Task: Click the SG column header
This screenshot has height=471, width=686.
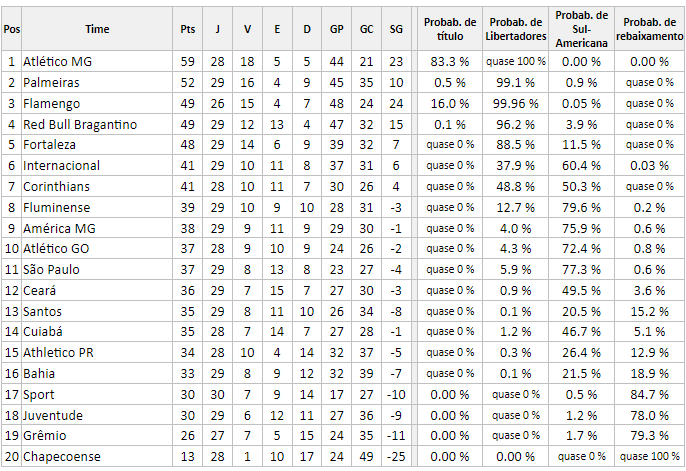Action: point(396,29)
